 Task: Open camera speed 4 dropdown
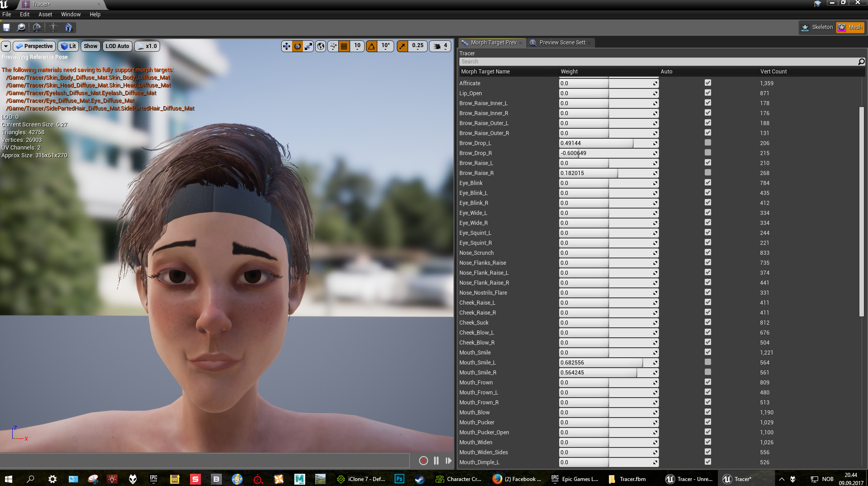pos(440,46)
